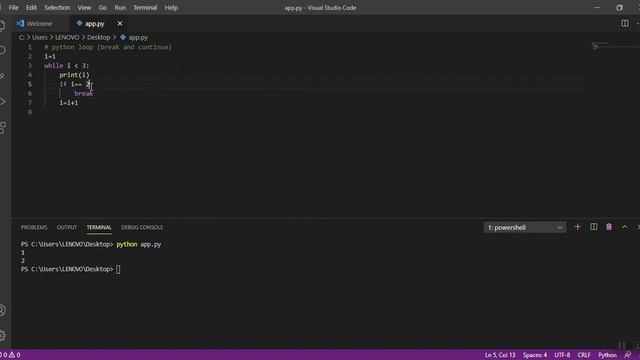
Task: Open the Extensions view
Action: click(2, 127)
